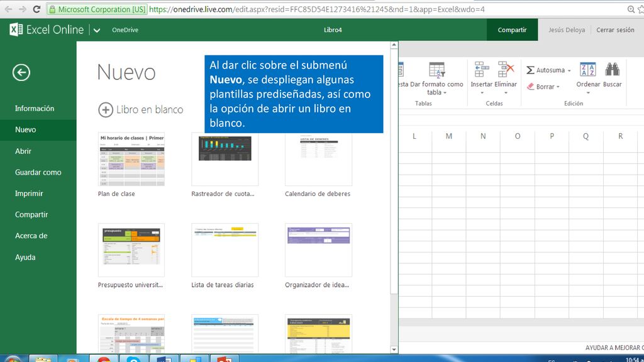Click the OneDrive link in the header

coord(125,30)
